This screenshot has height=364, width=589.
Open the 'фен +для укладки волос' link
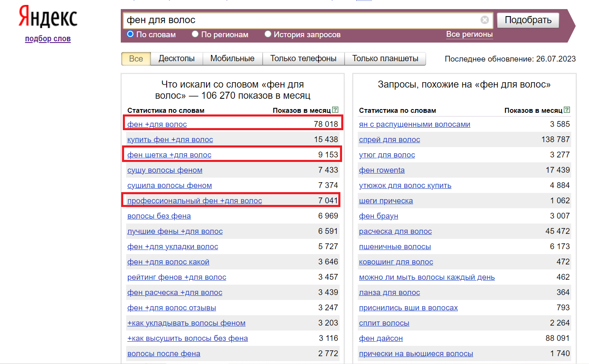pyautogui.click(x=173, y=247)
